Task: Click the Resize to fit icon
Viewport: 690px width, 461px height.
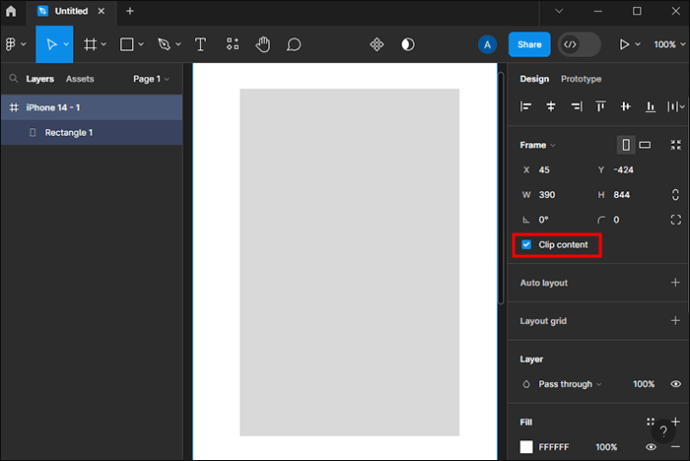Action: [x=676, y=145]
